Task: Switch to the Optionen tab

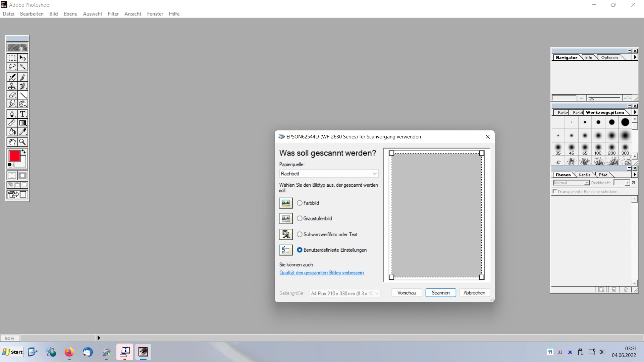Action: tap(609, 58)
